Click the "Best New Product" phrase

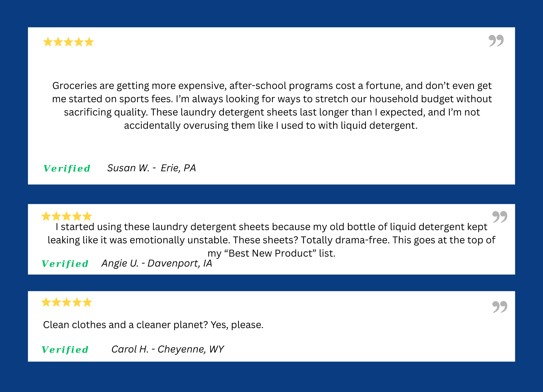point(271,253)
